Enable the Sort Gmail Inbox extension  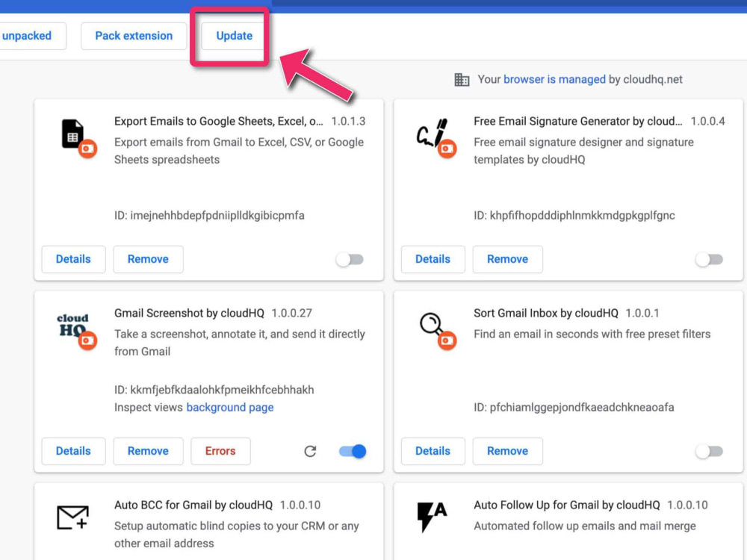[x=710, y=451]
